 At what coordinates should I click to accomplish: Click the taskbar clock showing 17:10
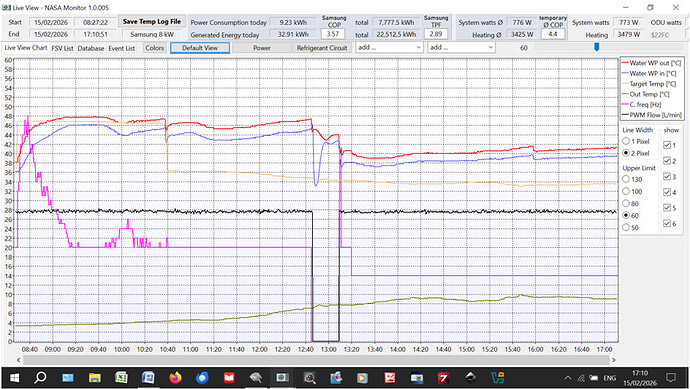[x=639, y=378]
